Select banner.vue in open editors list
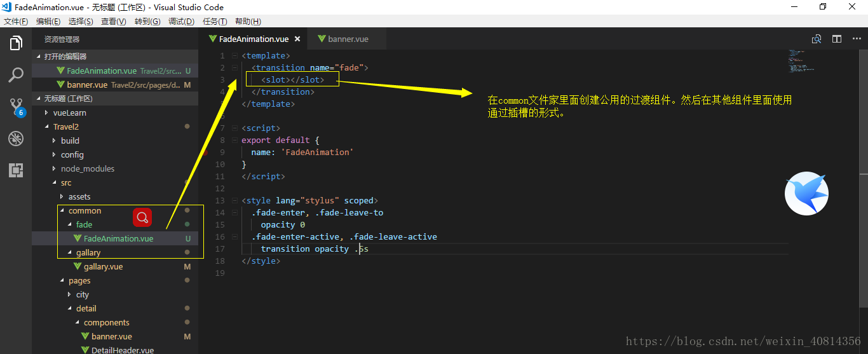 tap(115, 85)
